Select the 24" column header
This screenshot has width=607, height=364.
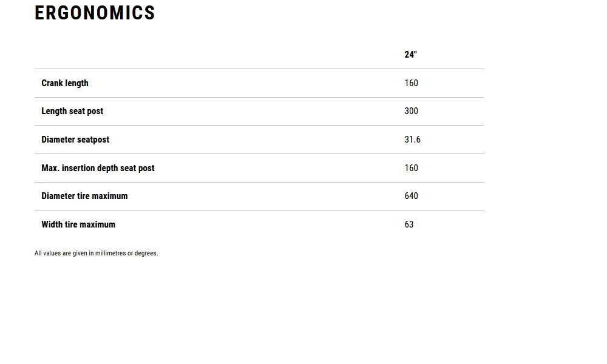point(411,55)
